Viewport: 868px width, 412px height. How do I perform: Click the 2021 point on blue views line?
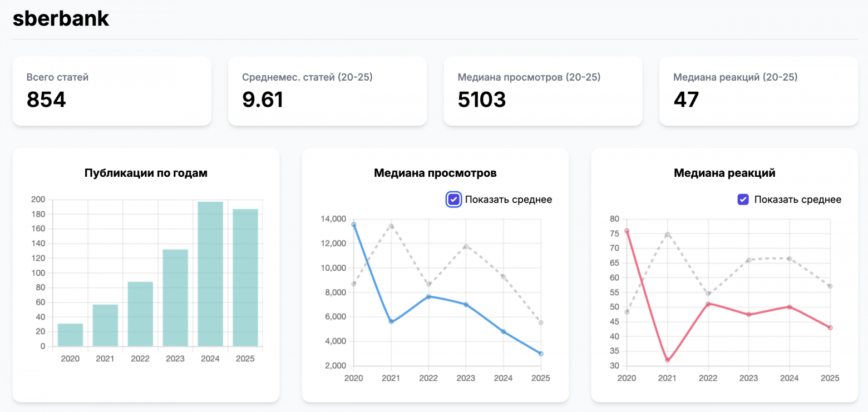[x=391, y=321]
